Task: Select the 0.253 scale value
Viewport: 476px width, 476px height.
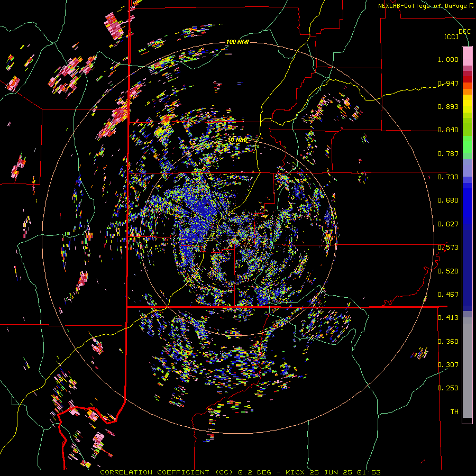Action: pyautogui.click(x=448, y=388)
